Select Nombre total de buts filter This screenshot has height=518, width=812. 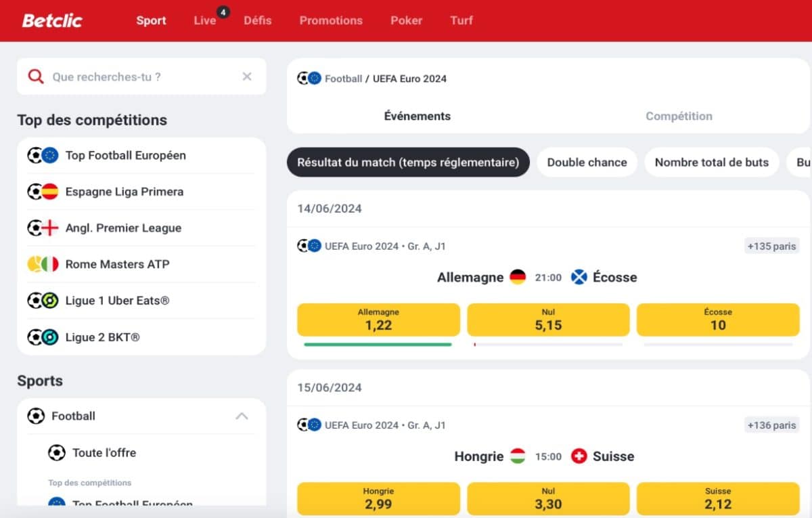tap(712, 163)
